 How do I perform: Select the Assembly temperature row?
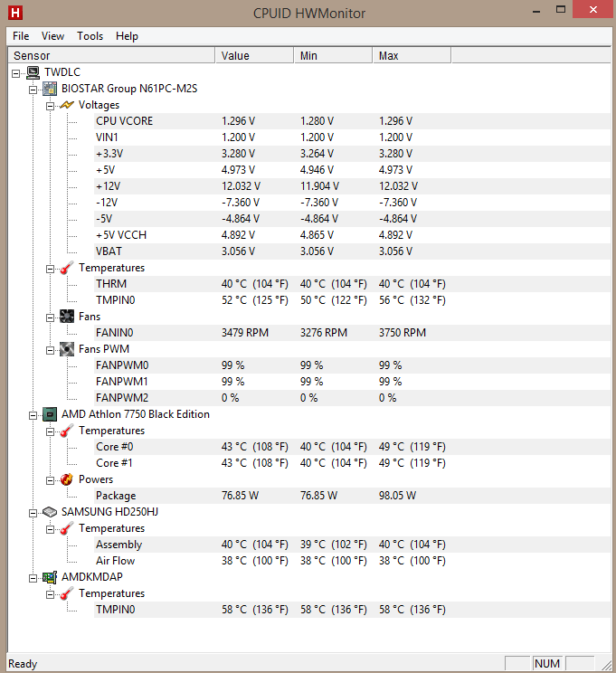[352, 545]
